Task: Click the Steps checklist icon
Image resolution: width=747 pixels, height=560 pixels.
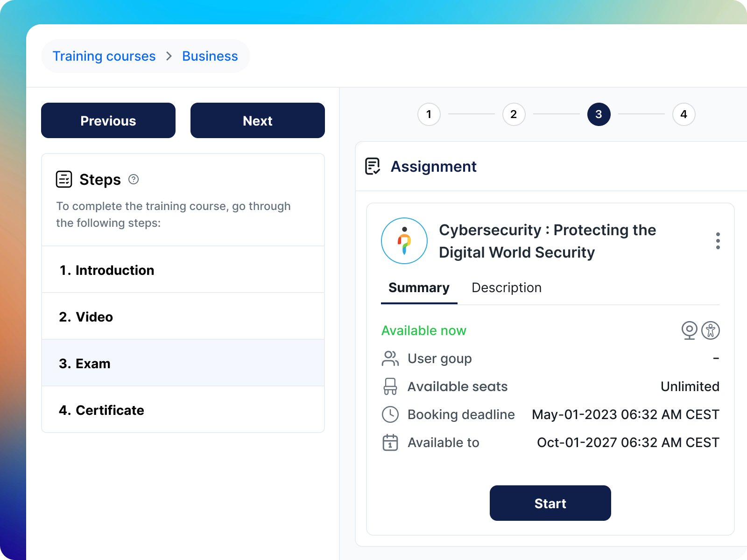Action: click(x=64, y=179)
